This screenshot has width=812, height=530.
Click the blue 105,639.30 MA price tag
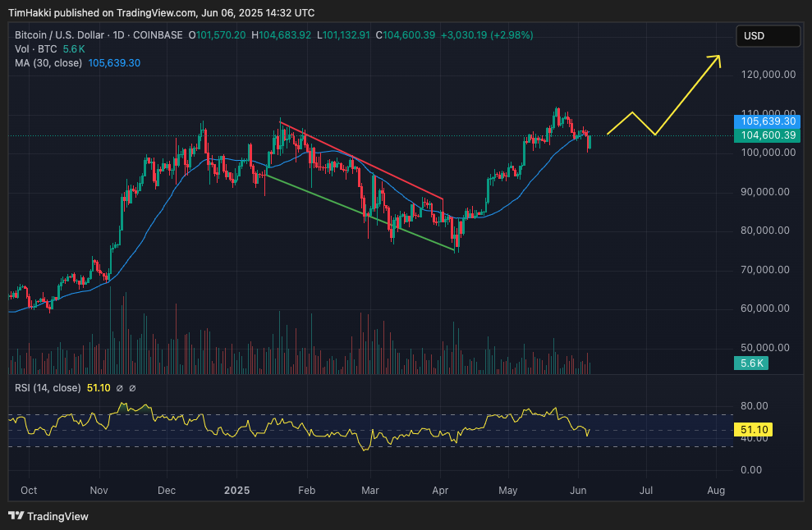pos(766,120)
